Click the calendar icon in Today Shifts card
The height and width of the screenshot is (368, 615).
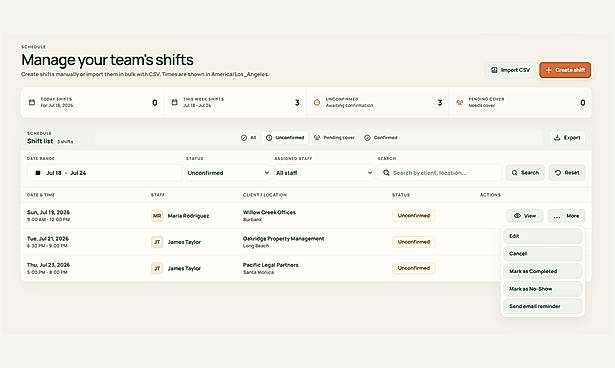[x=32, y=102]
